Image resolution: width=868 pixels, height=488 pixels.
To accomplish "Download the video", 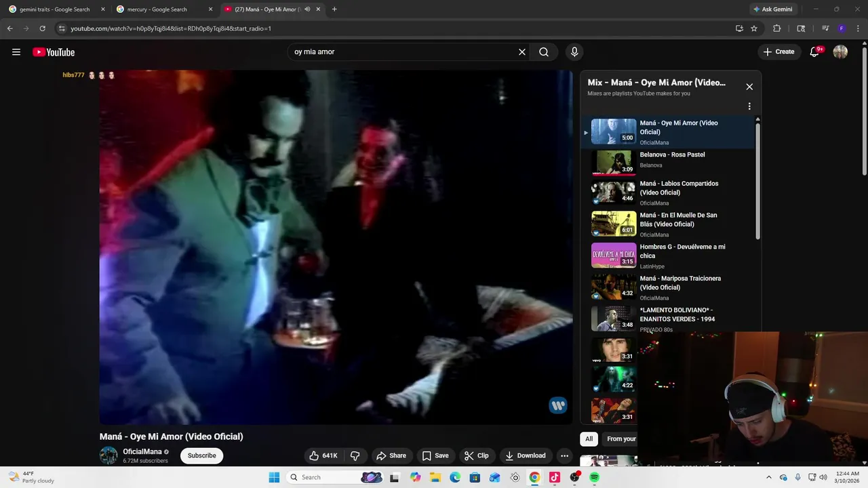I will pyautogui.click(x=526, y=455).
